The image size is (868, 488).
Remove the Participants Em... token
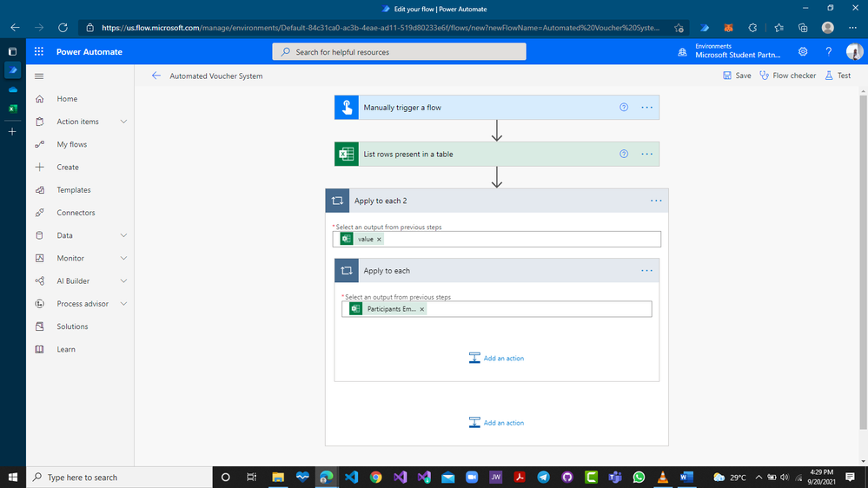tap(421, 309)
